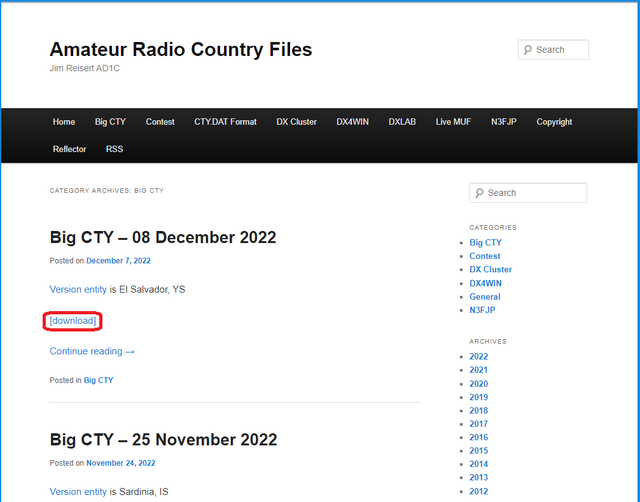Open the RSS feed link
This screenshot has width=640, height=502.
coord(114,149)
